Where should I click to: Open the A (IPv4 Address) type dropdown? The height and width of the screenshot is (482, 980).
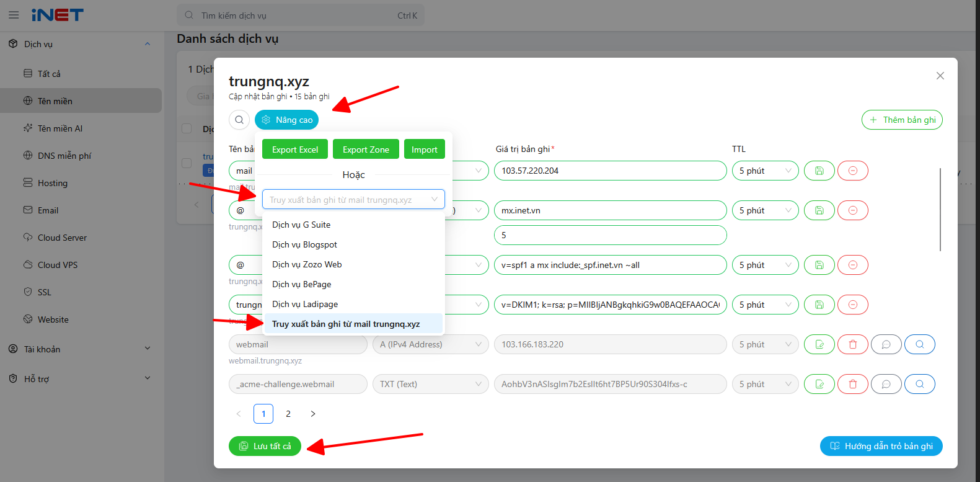click(431, 344)
